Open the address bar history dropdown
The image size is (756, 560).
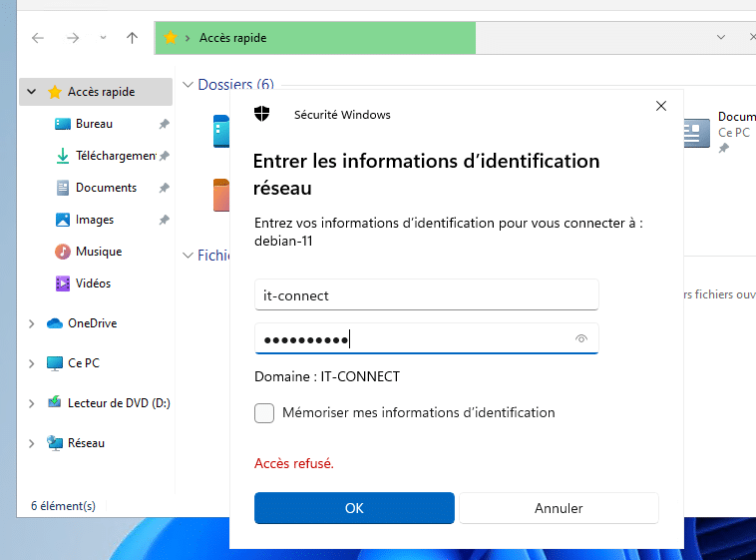tap(721, 38)
